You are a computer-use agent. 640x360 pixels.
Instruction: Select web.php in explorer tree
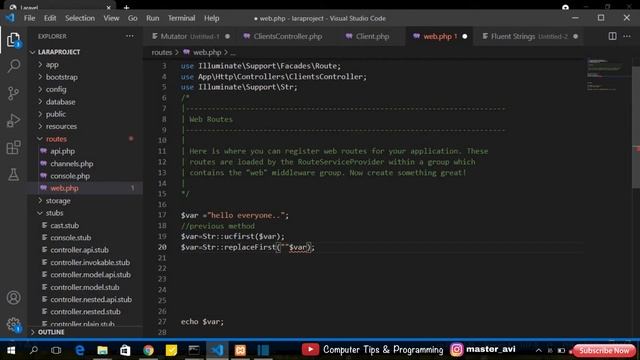pos(85,188)
